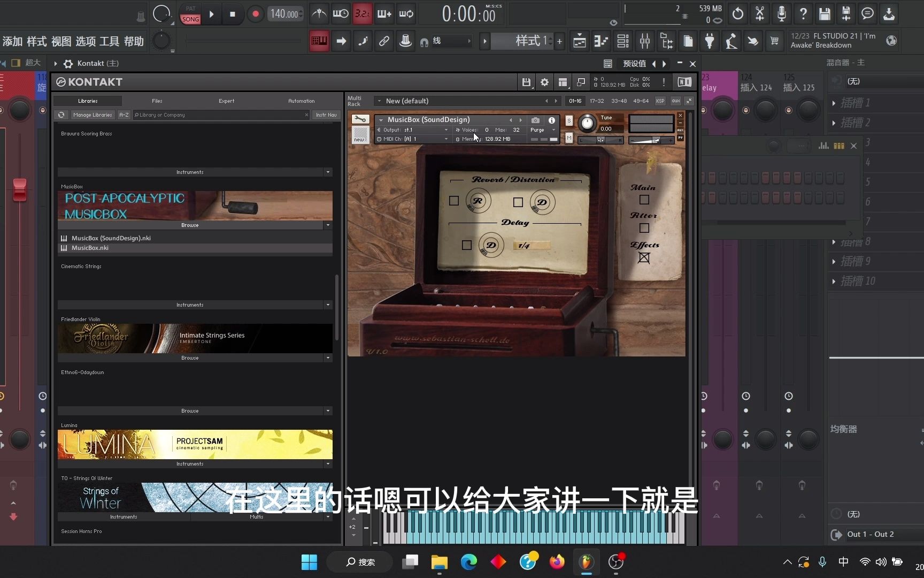Click the A-Z sort button
This screenshot has height=578, width=924.
coord(124,115)
